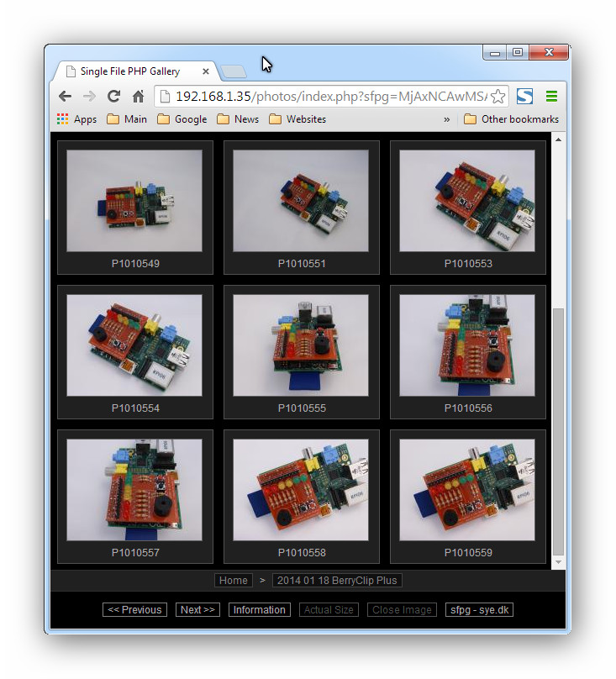Open the Apps shortcut in bookmarks bar

point(76,119)
